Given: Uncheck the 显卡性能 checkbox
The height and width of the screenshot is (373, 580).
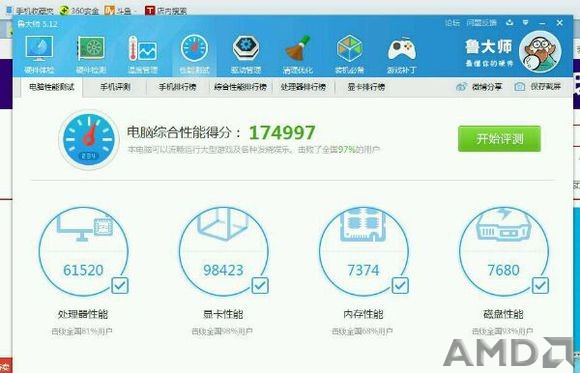Looking at the screenshot, I should point(260,285).
